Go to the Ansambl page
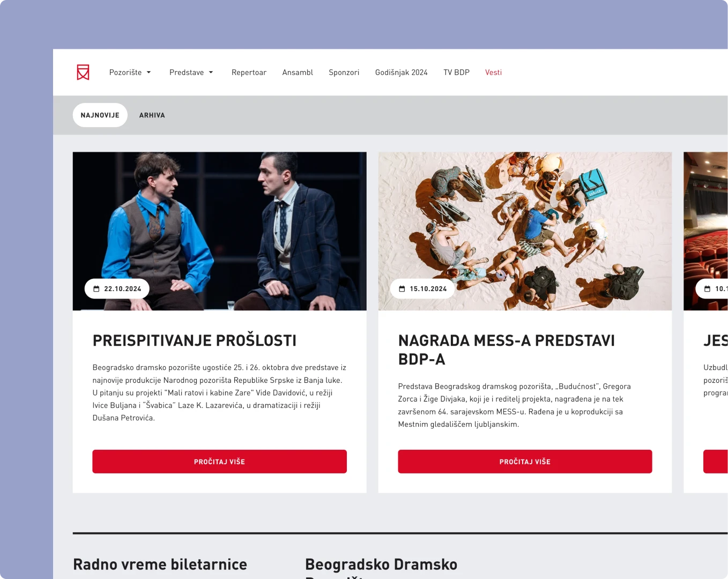Viewport: 728px width, 579px height. 298,72
